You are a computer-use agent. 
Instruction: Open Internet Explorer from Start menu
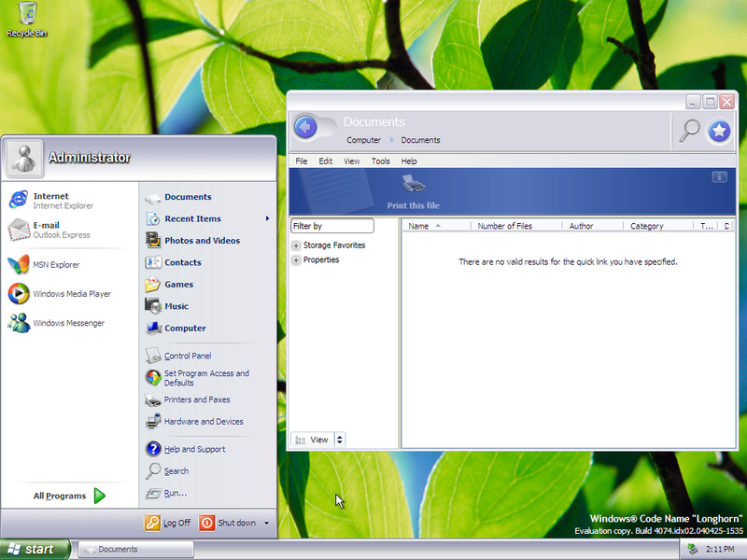(x=51, y=201)
